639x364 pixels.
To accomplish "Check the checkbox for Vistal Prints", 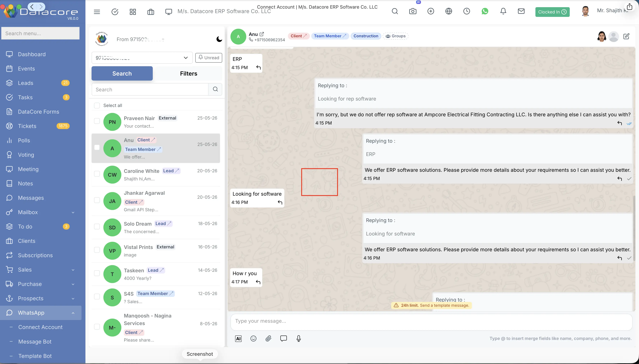I will [x=97, y=250].
